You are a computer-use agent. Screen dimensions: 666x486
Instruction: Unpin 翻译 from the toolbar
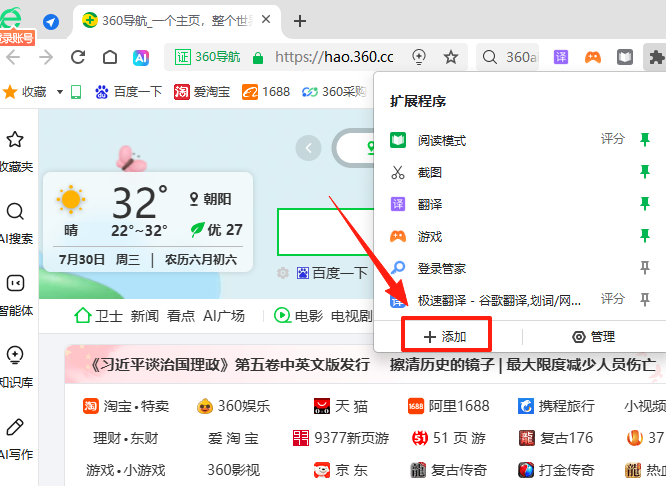645,203
